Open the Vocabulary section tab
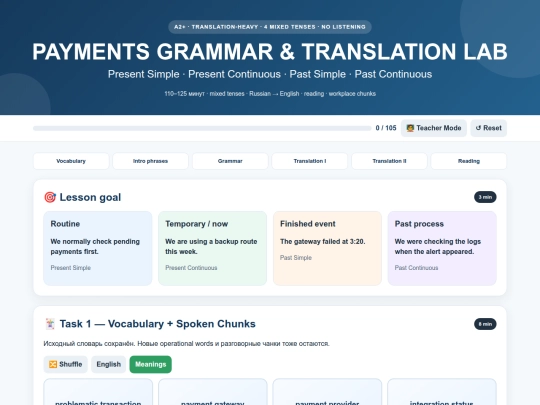 (x=71, y=161)
